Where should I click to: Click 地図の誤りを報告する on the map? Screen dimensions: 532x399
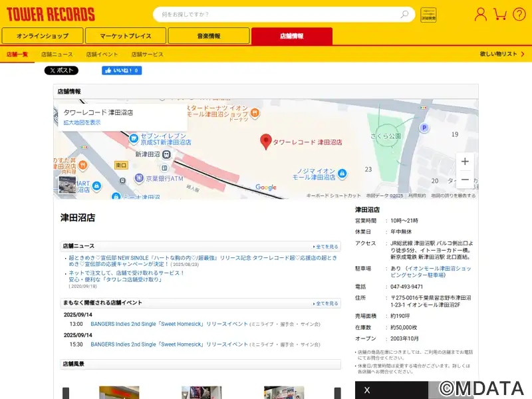pyautogui.click(x=454, y=196)
